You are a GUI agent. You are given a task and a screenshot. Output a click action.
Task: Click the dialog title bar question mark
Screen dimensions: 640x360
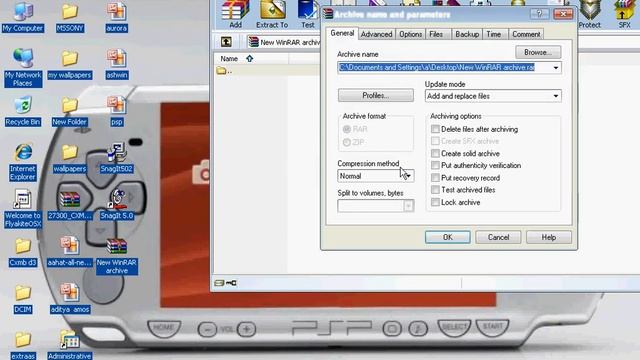[539, 14]
